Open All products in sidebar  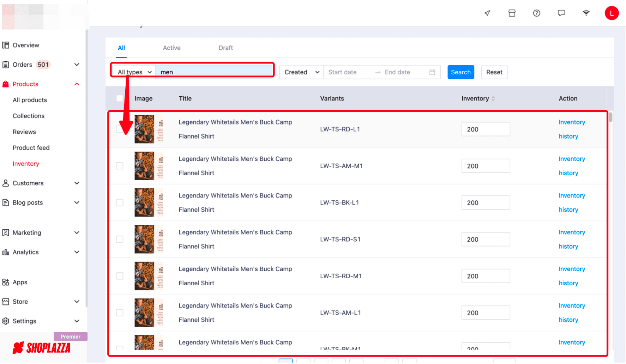pos(30,100)
